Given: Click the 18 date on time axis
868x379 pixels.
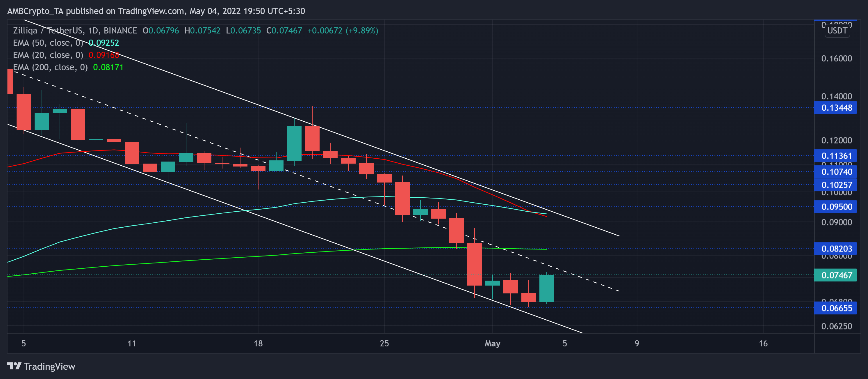Looking at the screenshot, I should (258, 343).
